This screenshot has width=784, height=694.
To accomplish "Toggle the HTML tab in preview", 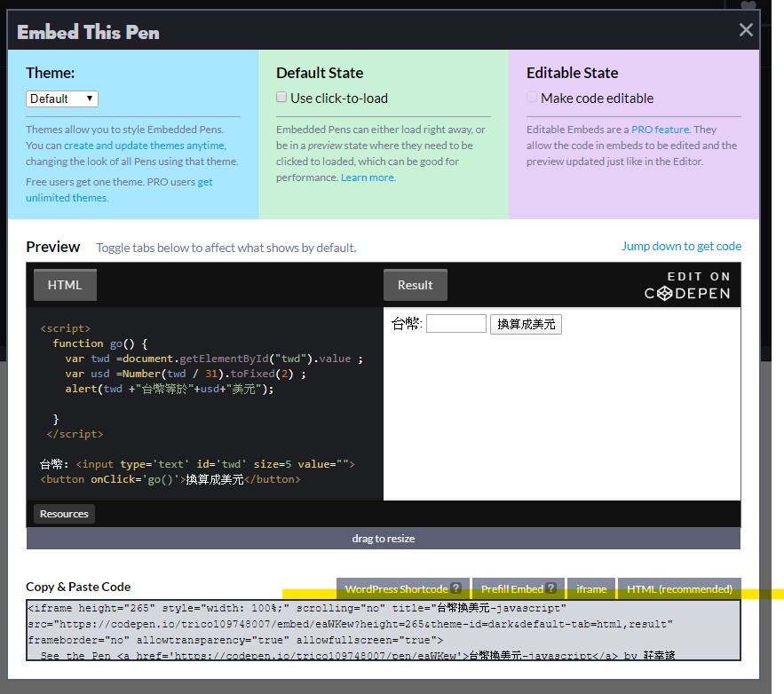I will (65, 285).
